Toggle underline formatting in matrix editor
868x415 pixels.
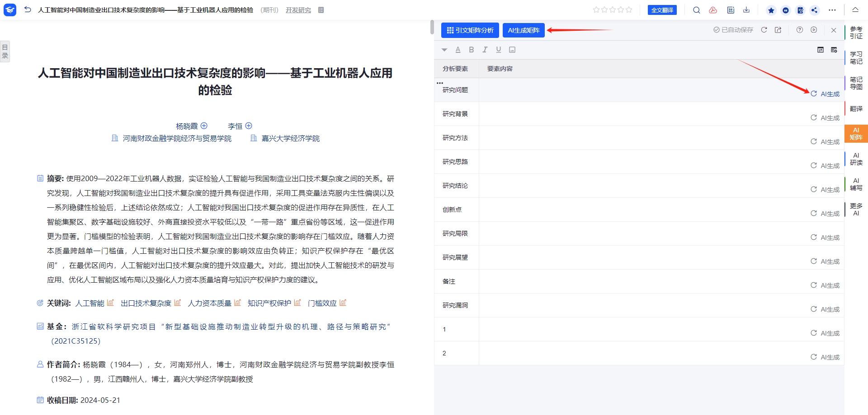(x=498, y=50)
